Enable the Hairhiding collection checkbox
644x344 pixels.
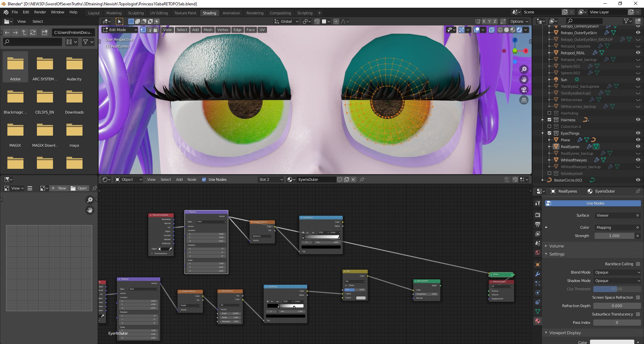549,113
